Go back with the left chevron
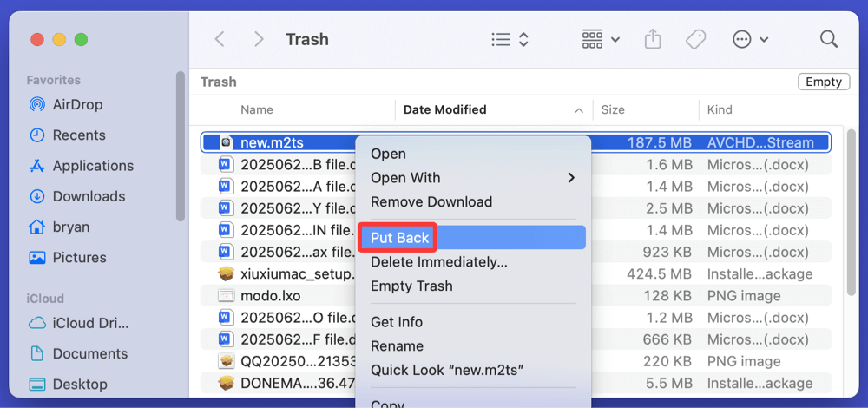This screenshot has width=868, height=408. tap(220, 39)
